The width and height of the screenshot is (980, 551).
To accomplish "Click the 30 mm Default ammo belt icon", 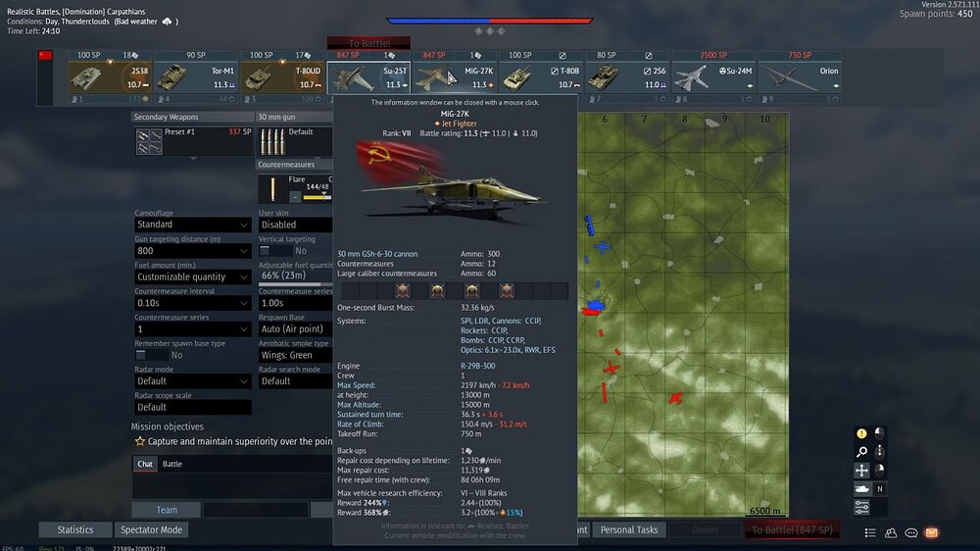I will (x=272, y=142).
